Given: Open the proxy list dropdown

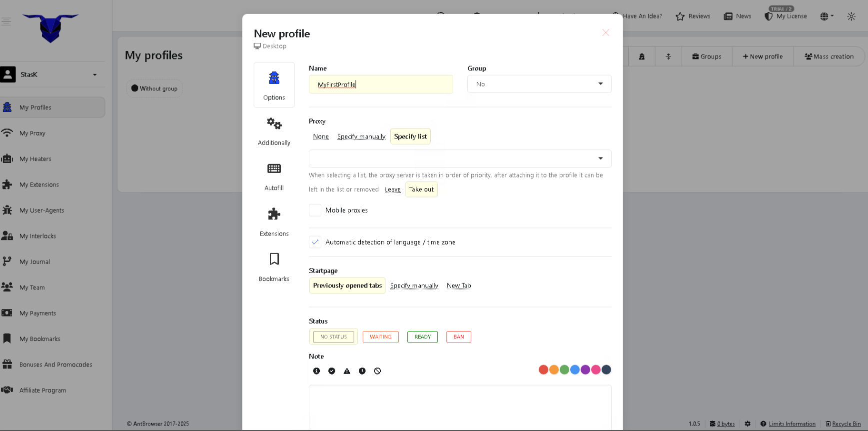Looking at the screenshot, I should pyautogui.click(x=460, y=158).
